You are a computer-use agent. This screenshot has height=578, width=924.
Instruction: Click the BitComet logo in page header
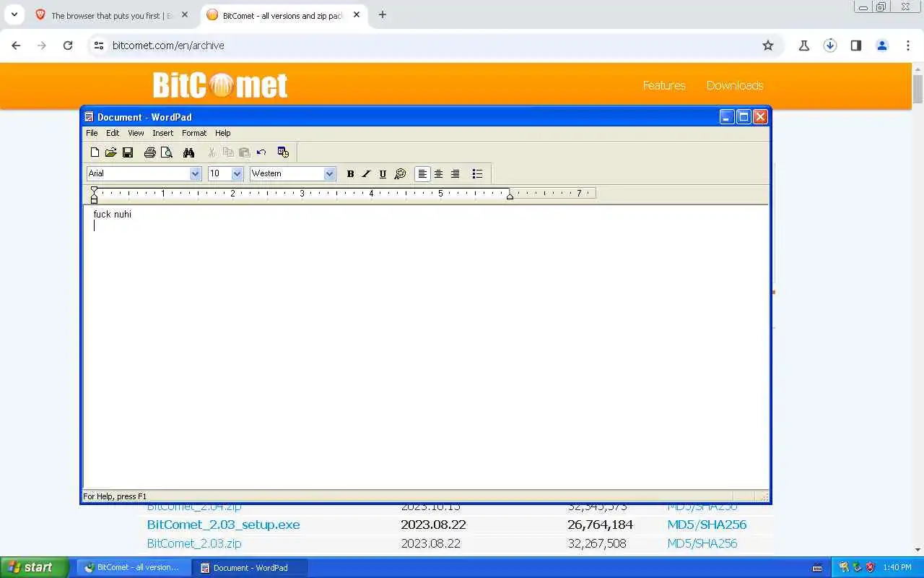[x=220, y=85]
